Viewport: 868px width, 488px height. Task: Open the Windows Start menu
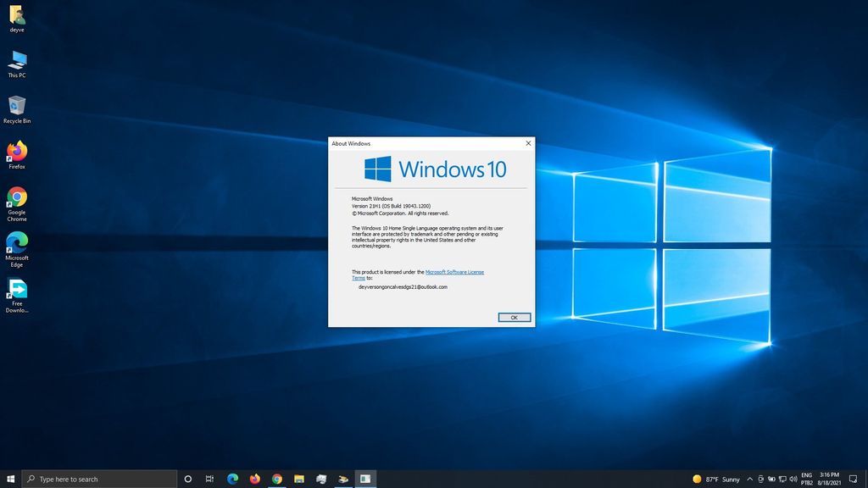[x=10, y=479]
